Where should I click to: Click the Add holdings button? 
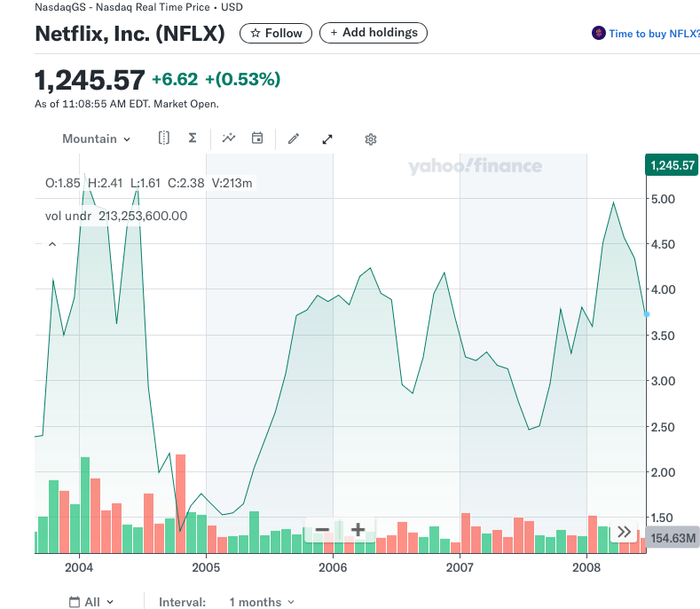(x=374, y=33)
